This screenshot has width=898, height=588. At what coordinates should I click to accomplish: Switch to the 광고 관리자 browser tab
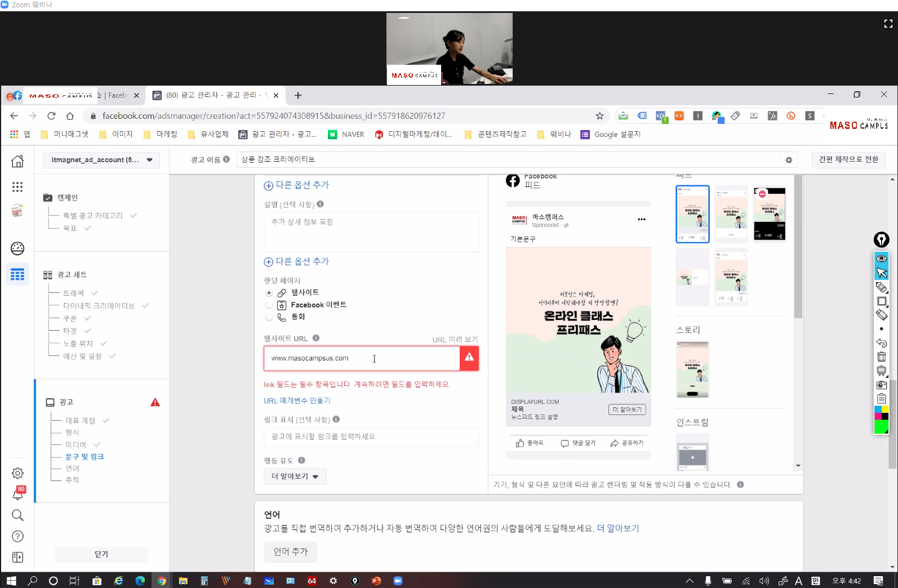216,95
